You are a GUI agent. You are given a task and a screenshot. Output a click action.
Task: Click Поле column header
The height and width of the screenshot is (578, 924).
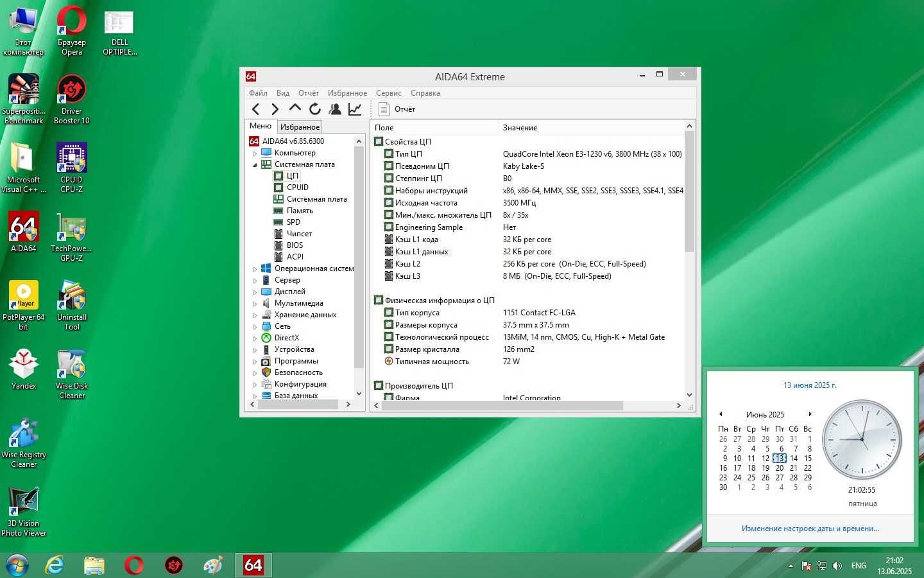coord(434,128)
